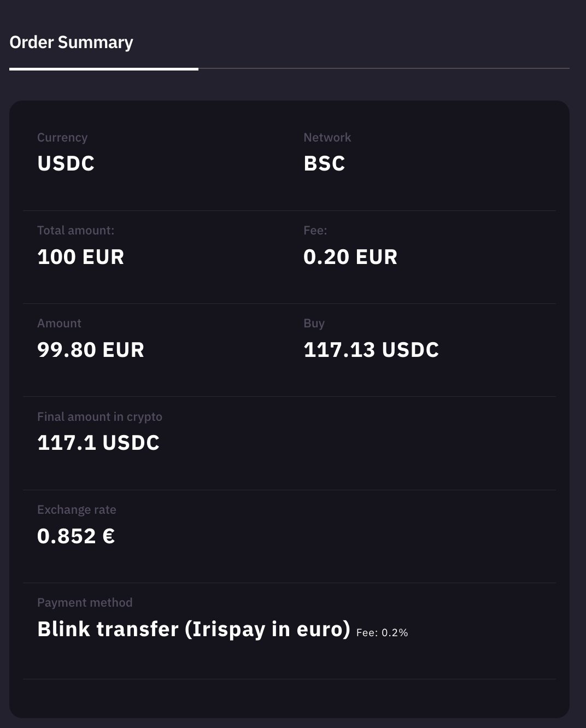Select the USDC currency value
This screenshot has width=586, height=728.
[66, 163]
